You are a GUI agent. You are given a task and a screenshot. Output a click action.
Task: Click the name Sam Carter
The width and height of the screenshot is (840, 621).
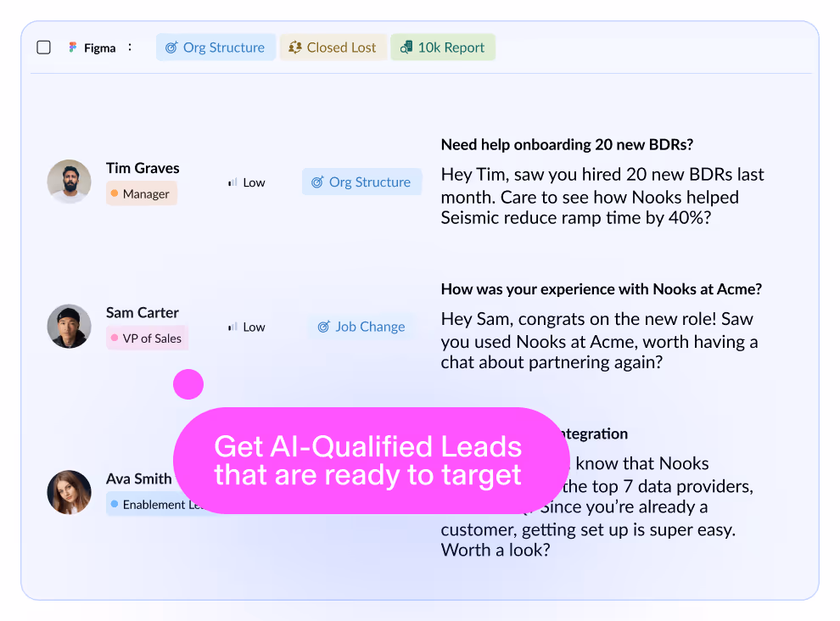coord(143,313)
